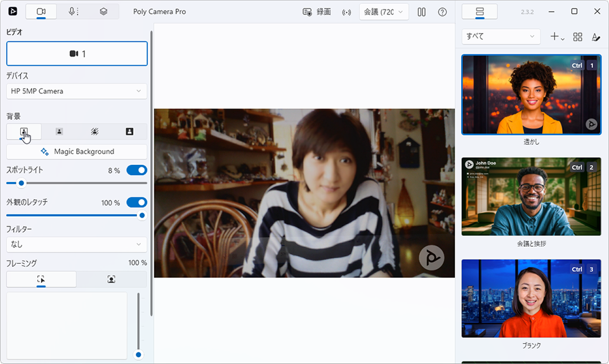Open the フィルター dropdown showing なし
609x364 pixels.
77,244
